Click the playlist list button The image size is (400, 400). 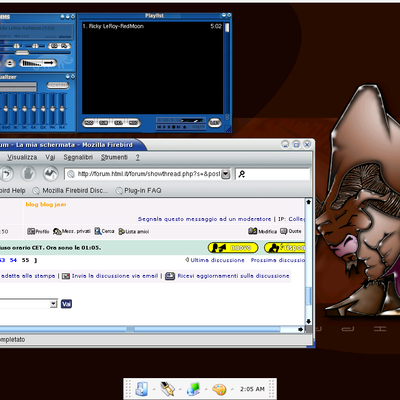[215, 123]
